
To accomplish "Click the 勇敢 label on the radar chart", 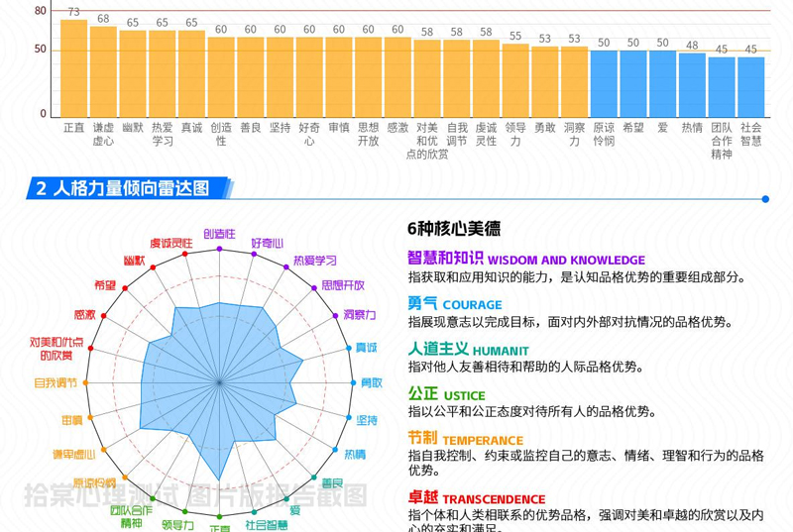I will coord(371,383).
